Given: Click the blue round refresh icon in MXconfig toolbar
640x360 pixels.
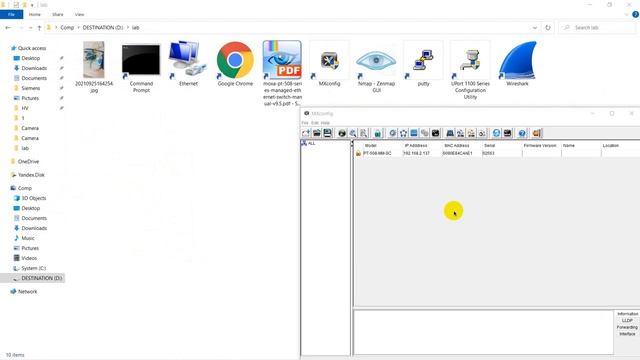Looking at the screenshot, I should [496, 133].
